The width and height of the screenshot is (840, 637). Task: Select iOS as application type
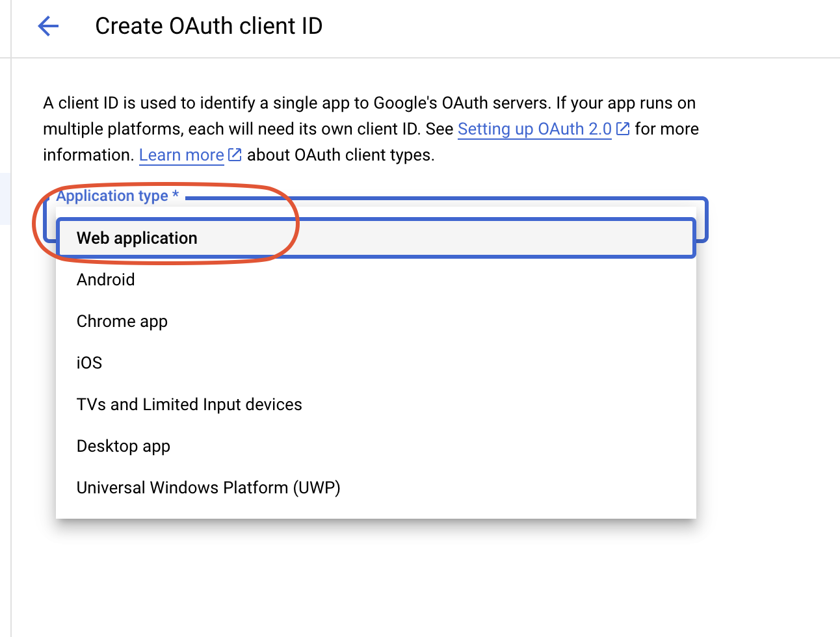[x=376, y=363]
